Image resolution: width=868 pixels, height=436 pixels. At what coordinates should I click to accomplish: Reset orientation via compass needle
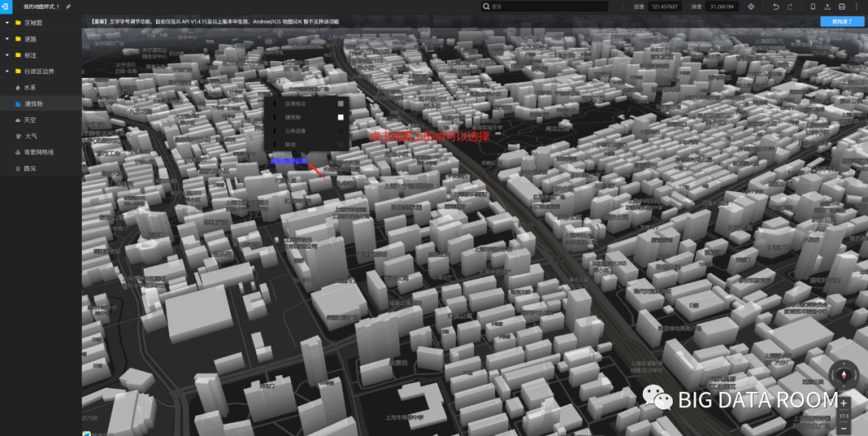pos(844,375)
